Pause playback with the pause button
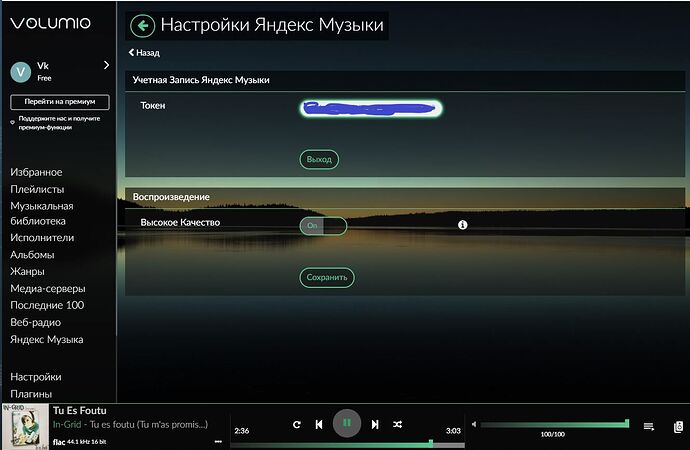This screenshot has height=450, width=690. [x=347, y=423]
